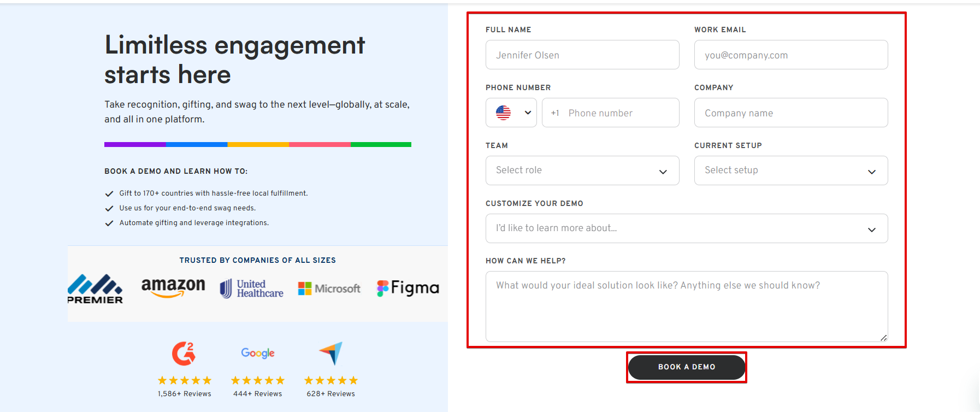The height and width of the screenshot is (412, 980).
Task: Click the Google reviews logo
Action: click(258, 353)
